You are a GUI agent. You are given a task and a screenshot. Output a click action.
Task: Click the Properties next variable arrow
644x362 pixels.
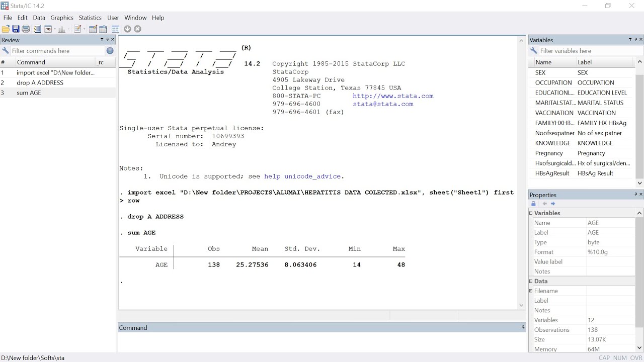point(553,204)
